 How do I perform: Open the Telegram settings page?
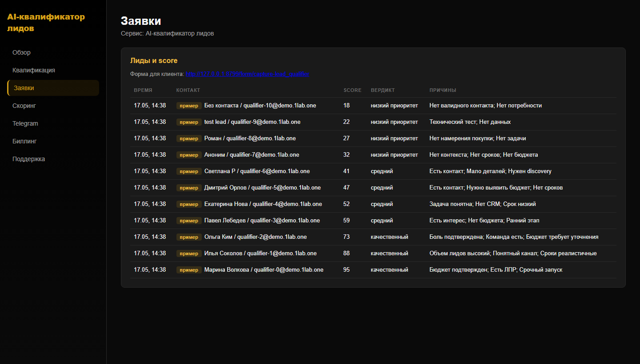[x=53, y=123]
